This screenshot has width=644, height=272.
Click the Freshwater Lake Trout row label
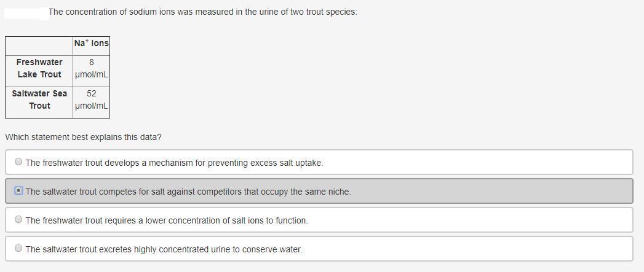point(39,68)
